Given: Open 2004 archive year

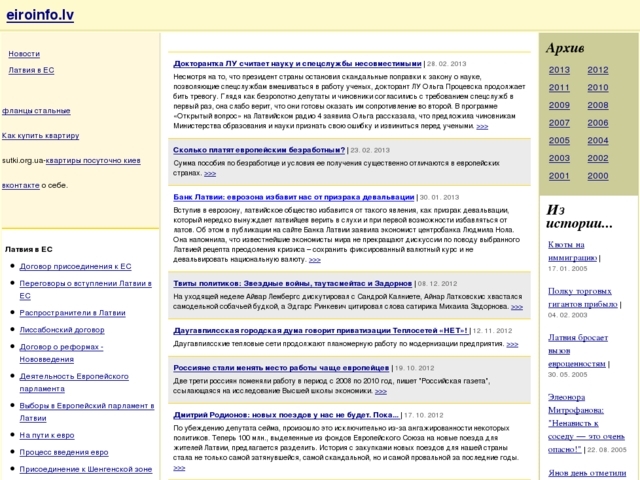Looking at the screenshot, I should [x=598, y=141].
